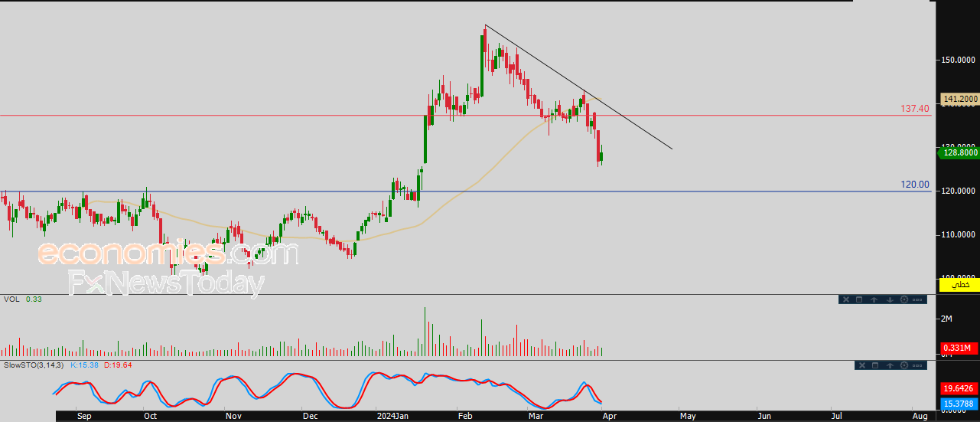Click the VOL value 0.33
This screenshot has width=980, height=422.
(x=34, y=299)
